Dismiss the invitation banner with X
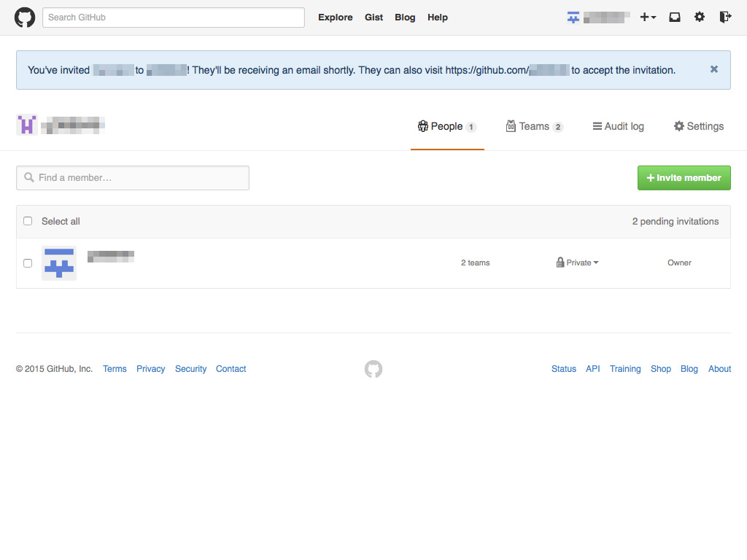The height and width of the screenshot is (560, 747). (x=714, y=69)
